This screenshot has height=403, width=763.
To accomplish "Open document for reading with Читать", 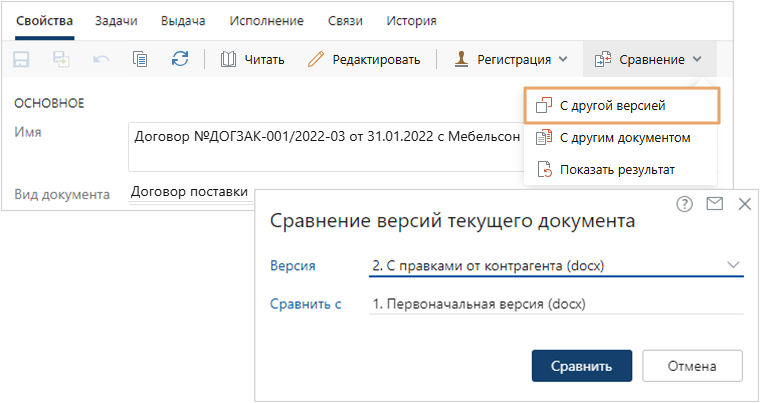I will [x=252, y=59].
